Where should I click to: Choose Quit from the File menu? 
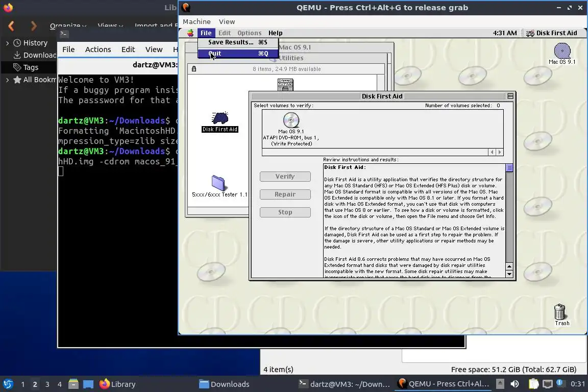238,54
